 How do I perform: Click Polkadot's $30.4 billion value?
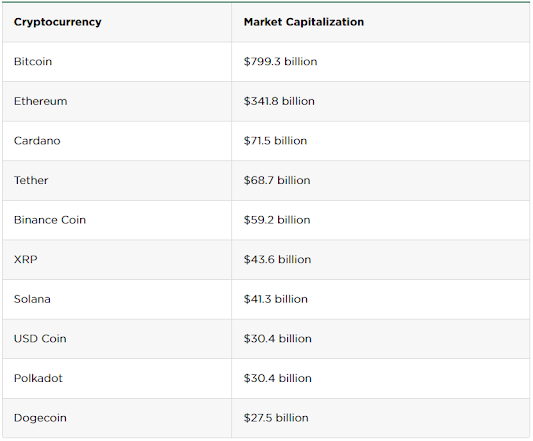277,378
